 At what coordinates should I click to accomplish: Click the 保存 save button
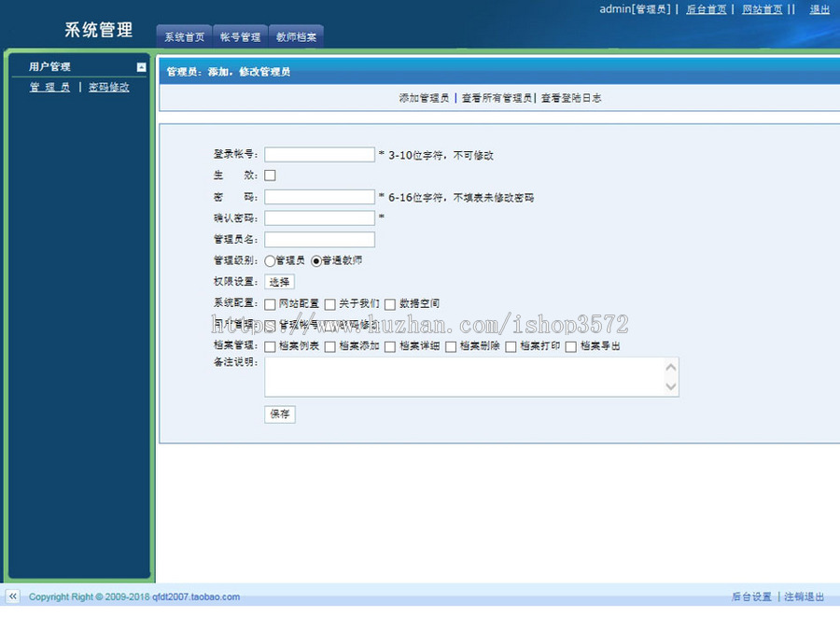(x=279, y=414)
